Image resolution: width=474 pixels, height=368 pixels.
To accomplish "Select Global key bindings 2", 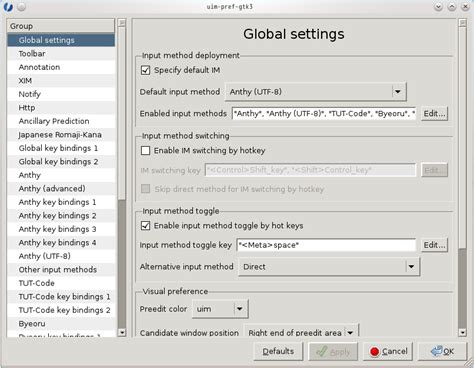I will [x=61, y=162].
